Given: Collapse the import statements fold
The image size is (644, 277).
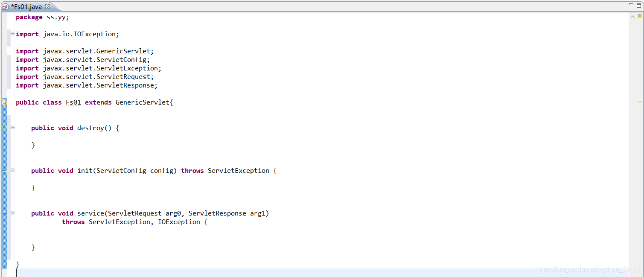Looking at the screenshot, I should [x=12, y=34].
